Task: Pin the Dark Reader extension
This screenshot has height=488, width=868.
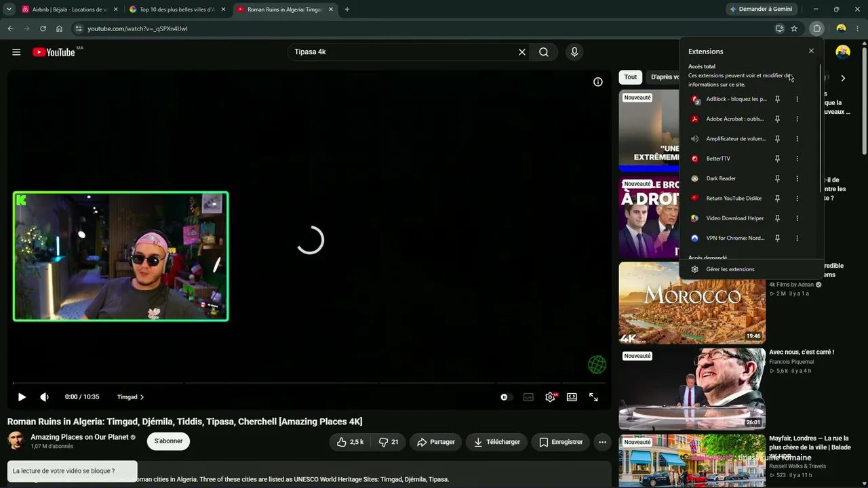Action: [x=777, y=178]
